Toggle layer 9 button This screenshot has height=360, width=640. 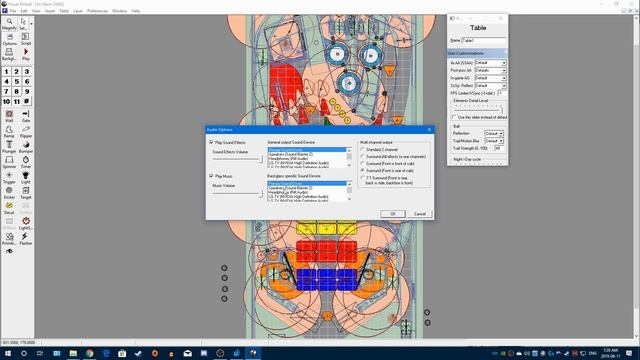pyautogui.click(x=27, y=91)
